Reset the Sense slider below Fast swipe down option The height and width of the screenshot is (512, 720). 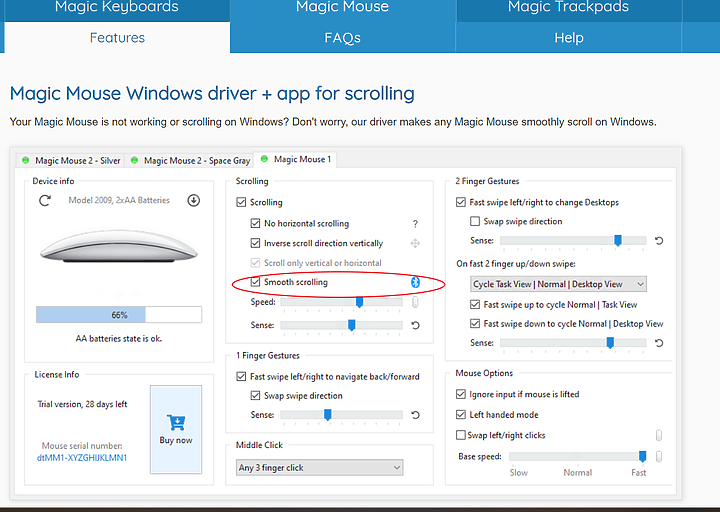pos(658,343)
